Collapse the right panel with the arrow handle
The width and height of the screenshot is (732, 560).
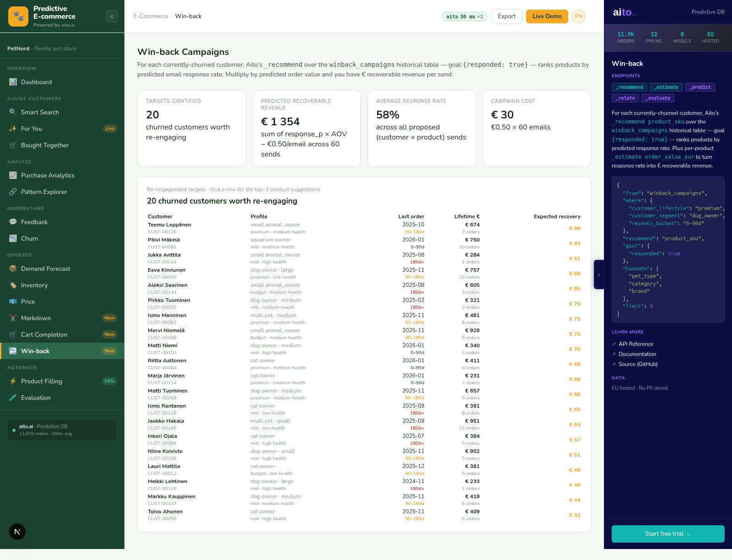coord(599,275)
